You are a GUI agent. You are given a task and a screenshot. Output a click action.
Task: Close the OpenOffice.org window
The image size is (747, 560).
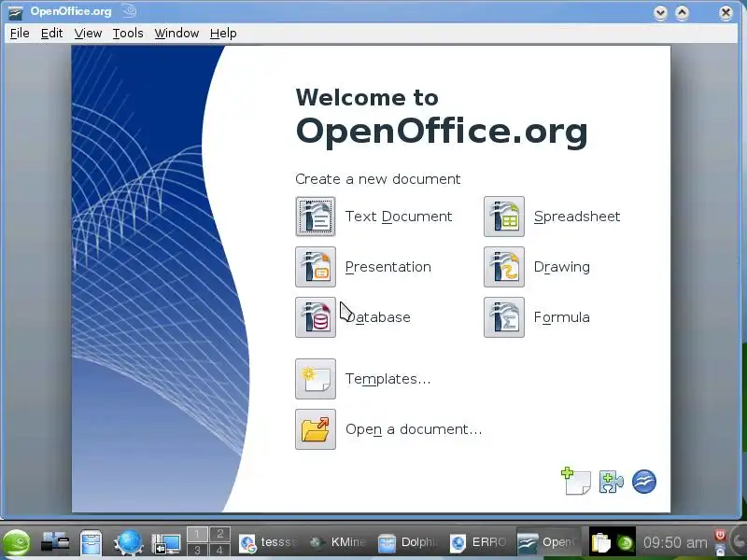(726, 12)
